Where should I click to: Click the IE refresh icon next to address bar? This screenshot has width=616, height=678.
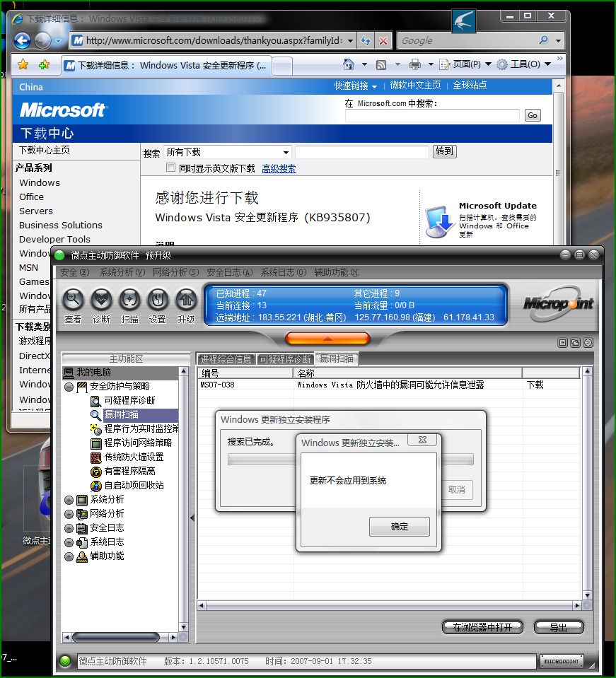click(366, 40)
